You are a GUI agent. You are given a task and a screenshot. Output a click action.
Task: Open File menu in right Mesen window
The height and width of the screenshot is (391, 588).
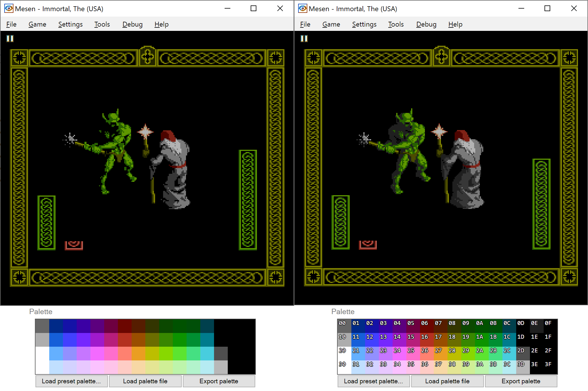tap(305, 24)
